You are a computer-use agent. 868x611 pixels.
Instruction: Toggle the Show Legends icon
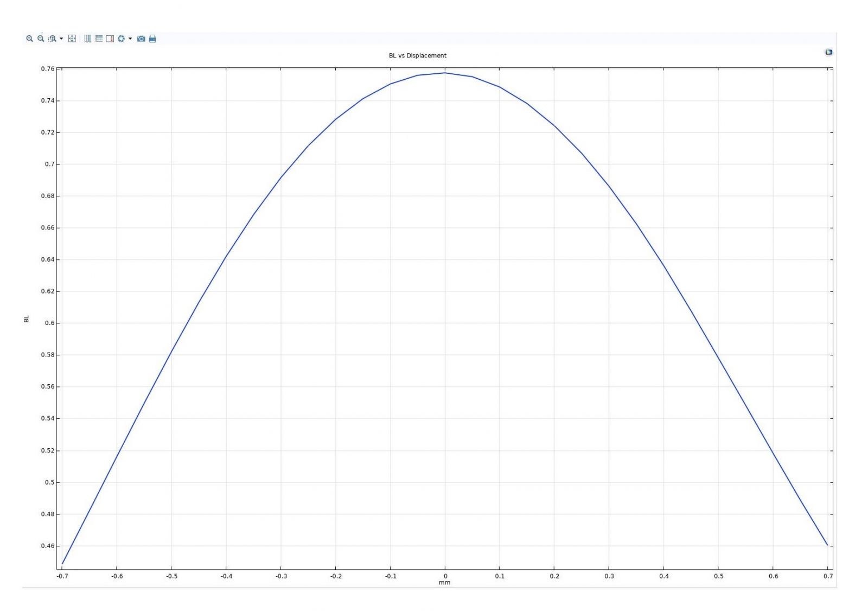pyautogui.click(x=110, y=39)
